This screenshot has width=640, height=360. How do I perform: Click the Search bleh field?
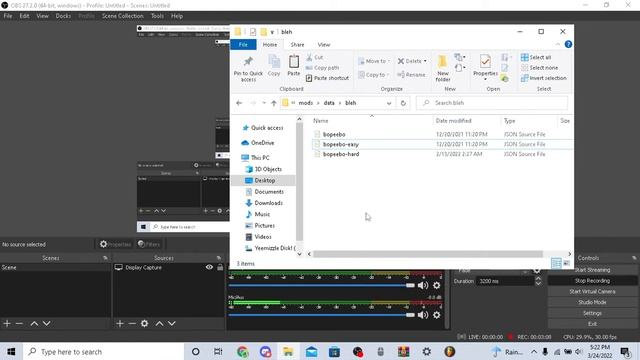[492, 103]
